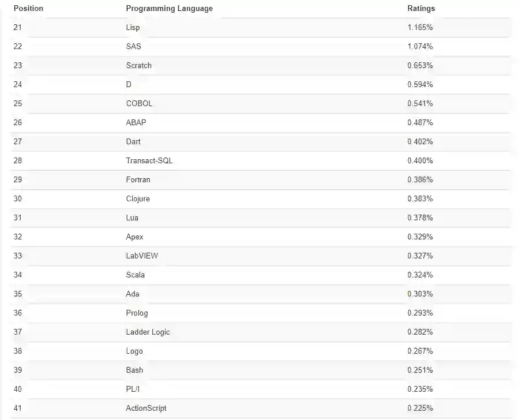519x420 pixels.
Task: Click the Fortran language entry
Action: click(138, 179)
